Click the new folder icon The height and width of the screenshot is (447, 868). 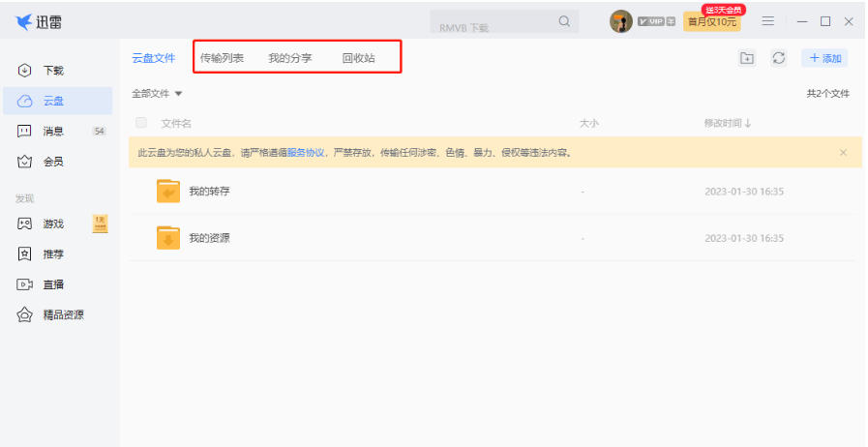click(747, 58)
